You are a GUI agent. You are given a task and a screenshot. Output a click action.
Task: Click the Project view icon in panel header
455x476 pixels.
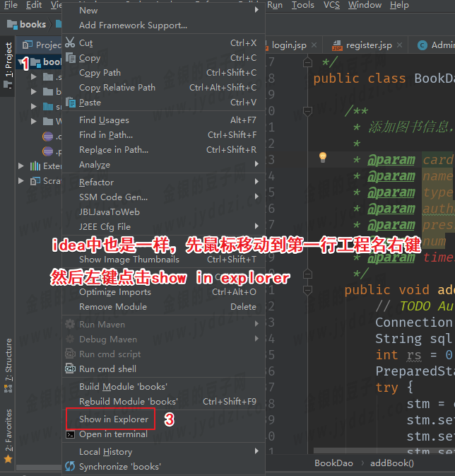point(28,45)
